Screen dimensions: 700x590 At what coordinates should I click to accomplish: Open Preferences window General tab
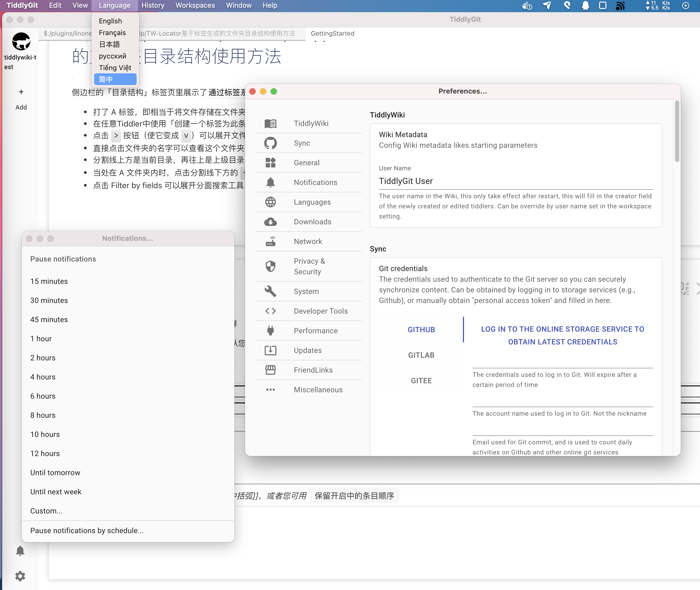tap(306, 163)
